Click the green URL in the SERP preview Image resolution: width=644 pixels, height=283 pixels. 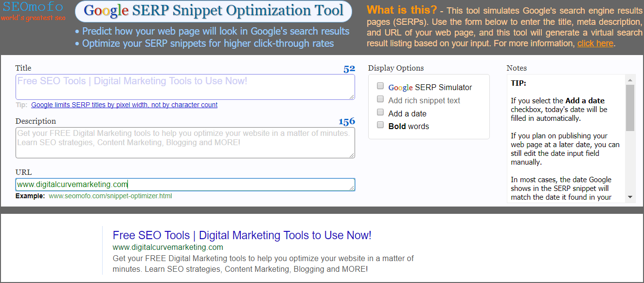[168, 247]
